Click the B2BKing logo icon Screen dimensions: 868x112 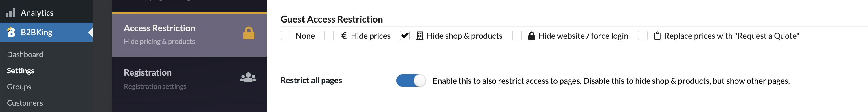coord(11,32)
